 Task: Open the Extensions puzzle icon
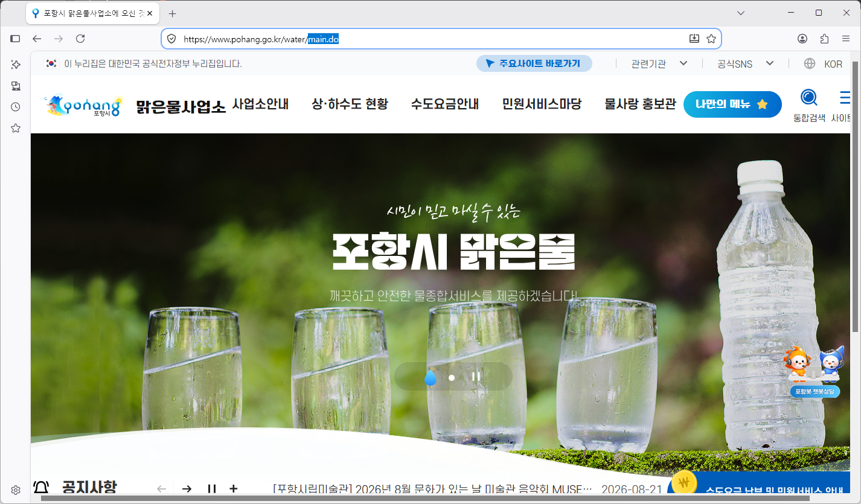coord(824,39)
